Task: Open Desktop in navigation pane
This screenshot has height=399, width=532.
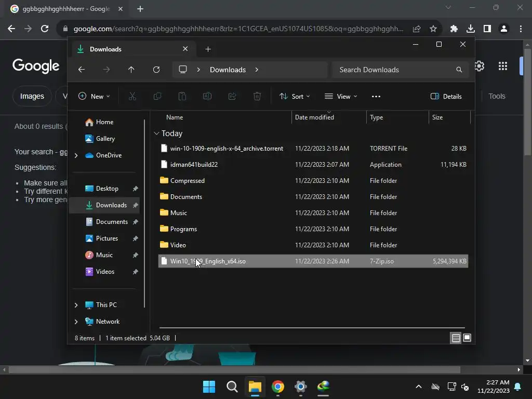Action: coord(107,189)
